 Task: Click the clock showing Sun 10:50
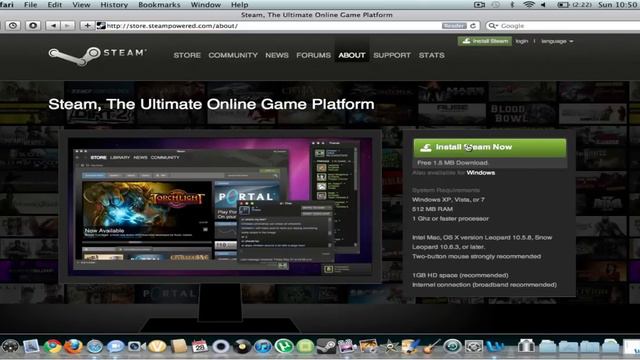coord(619,4)
